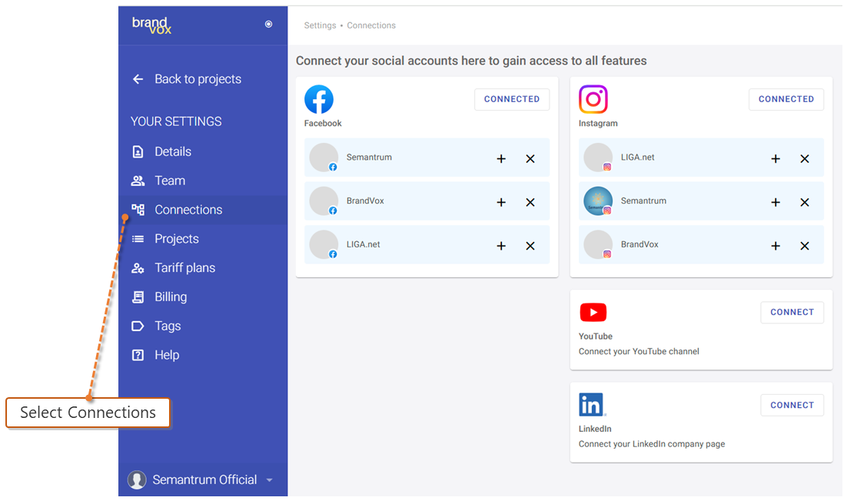Click the BrandVox logo
Screen dimensions: 847x504
coord(151,25)
